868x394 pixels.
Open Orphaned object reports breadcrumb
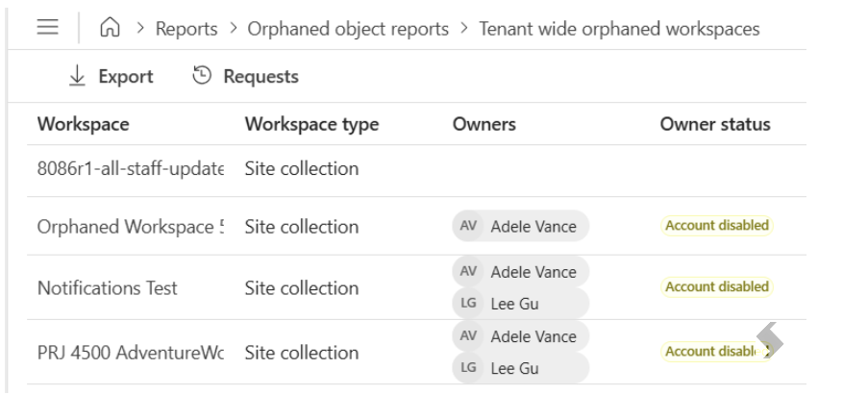point(348,29)
